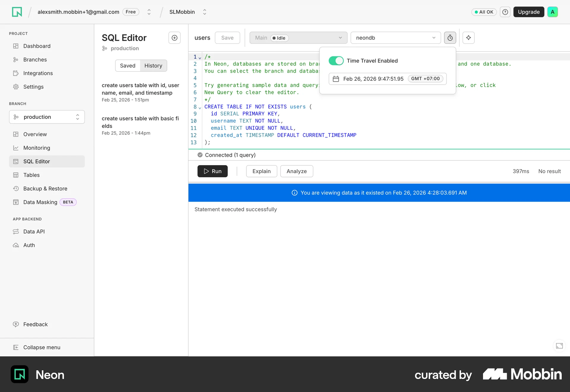This screenshot has width=570, height=392.
Task: Click the time travel clock icon
Action: (x=450, y=38)
